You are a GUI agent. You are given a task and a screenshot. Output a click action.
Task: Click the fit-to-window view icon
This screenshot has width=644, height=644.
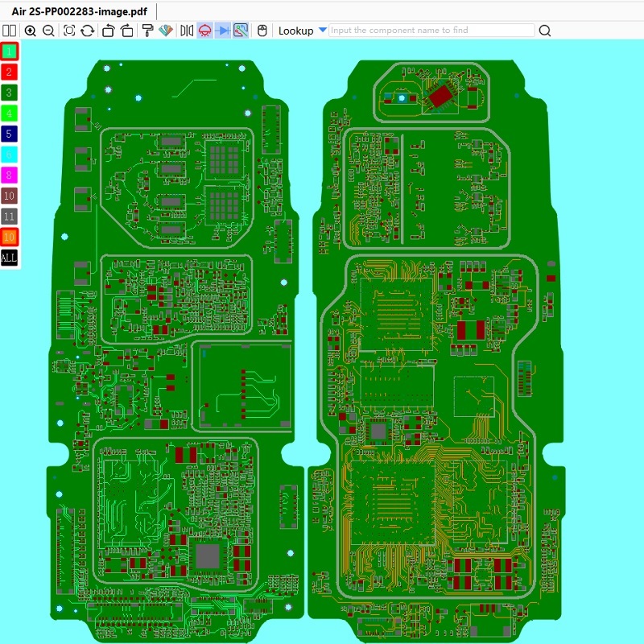pos(69,31)
